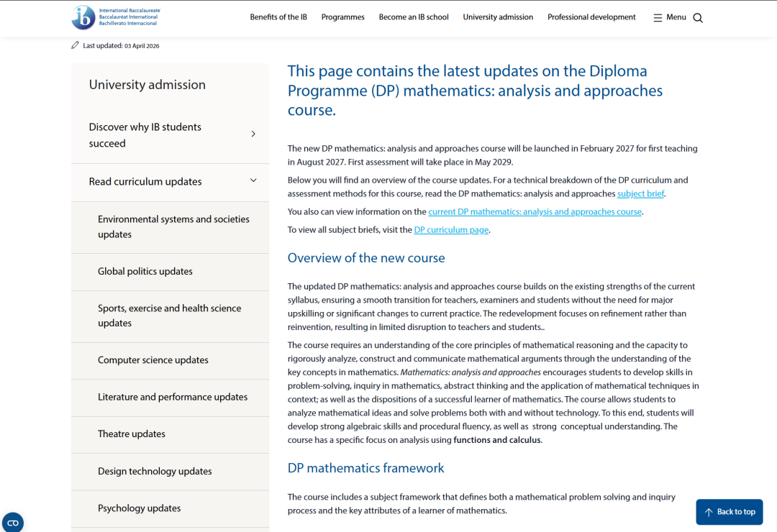The image size is (777, 532).
Task: Open Design technology updates
Action: pos(171,471)
